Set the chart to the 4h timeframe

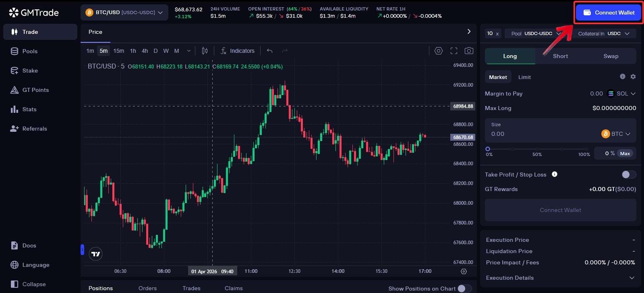pyautogui.click(x=145, y=51)
